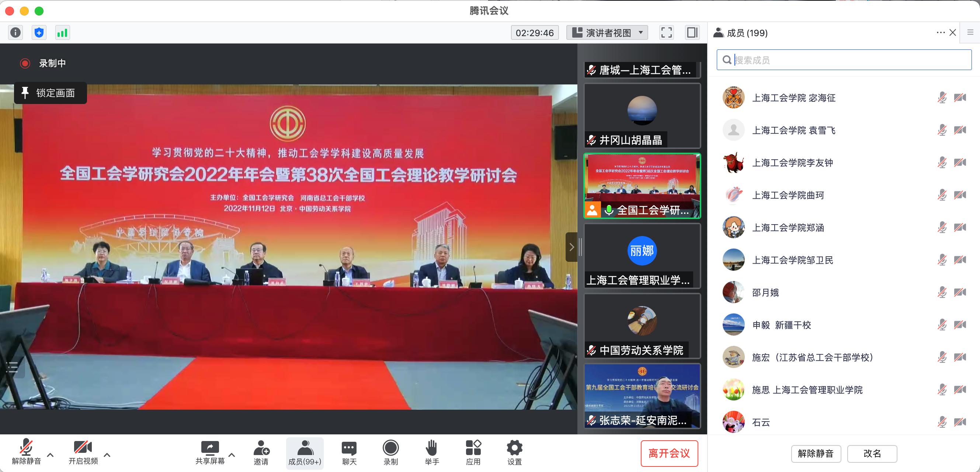Select 全国工会学研 active speaker thumbnail
This screenshot has height=472, width=980.
[642, 185]
